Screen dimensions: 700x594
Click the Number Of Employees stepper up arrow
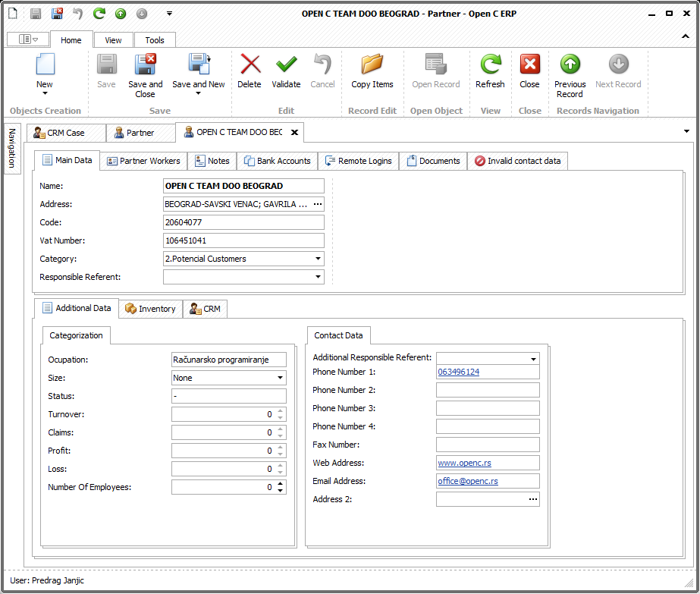(280, 484)
